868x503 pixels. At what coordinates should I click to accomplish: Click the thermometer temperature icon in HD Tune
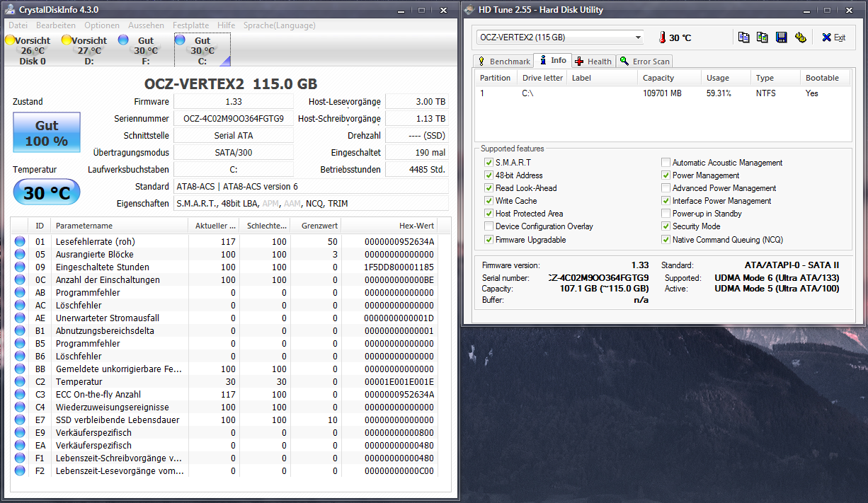(662, 37)
